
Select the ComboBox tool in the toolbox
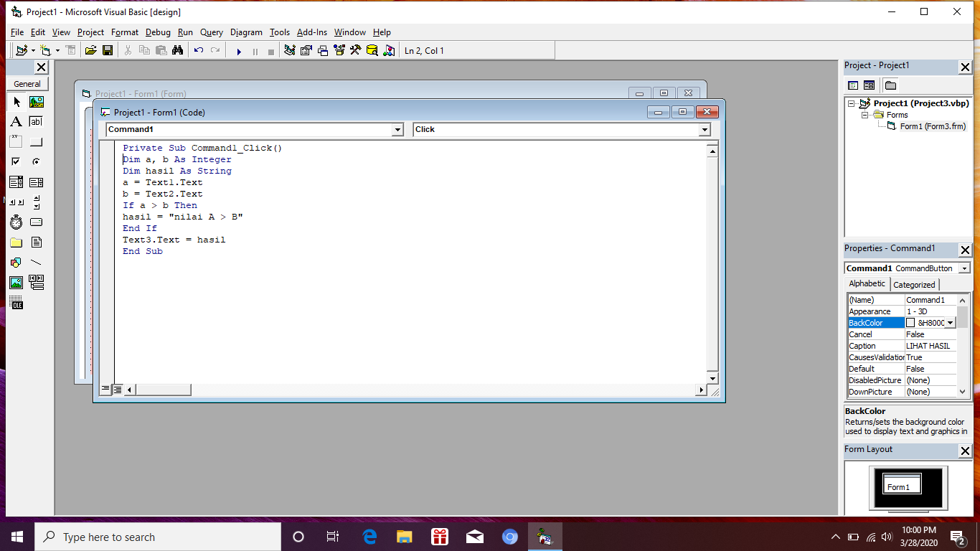point(17,182)
